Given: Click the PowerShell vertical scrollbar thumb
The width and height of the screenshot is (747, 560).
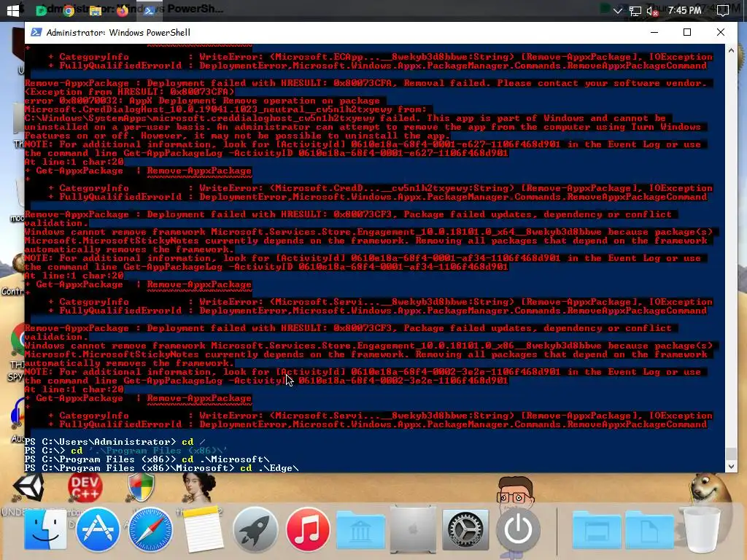Looking at the screenshot, I should point(731,454).
